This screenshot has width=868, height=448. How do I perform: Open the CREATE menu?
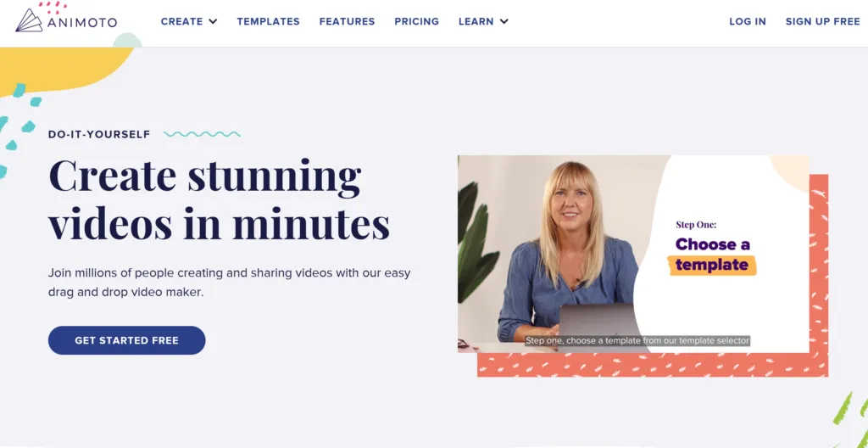pos(189,21)
